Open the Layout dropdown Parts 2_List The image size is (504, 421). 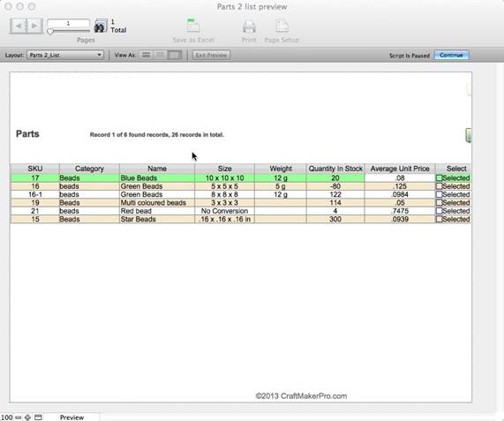point(65,55)
